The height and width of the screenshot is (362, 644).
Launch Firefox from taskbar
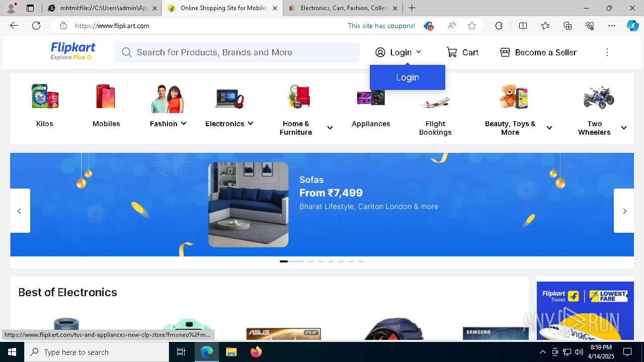click(x=256, y=352)
